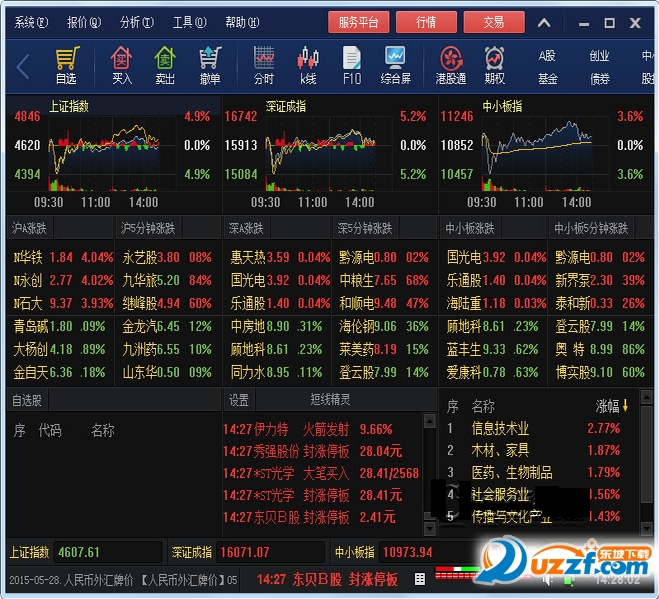This screenshot has height=599, width=659.
Task: Open the 报价 menu
Action: point(84,22)
